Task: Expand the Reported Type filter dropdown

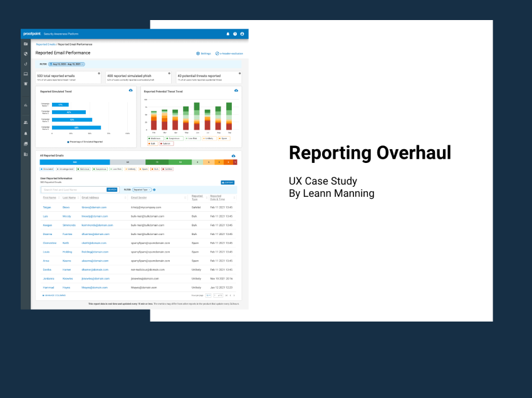Action: (x=140, y=189)
